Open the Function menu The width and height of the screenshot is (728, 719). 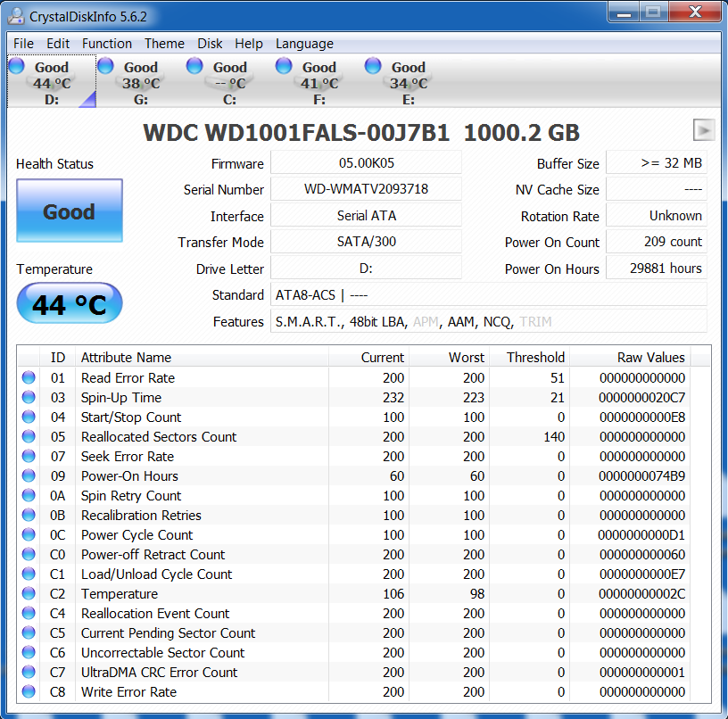[x=107, y=44]
